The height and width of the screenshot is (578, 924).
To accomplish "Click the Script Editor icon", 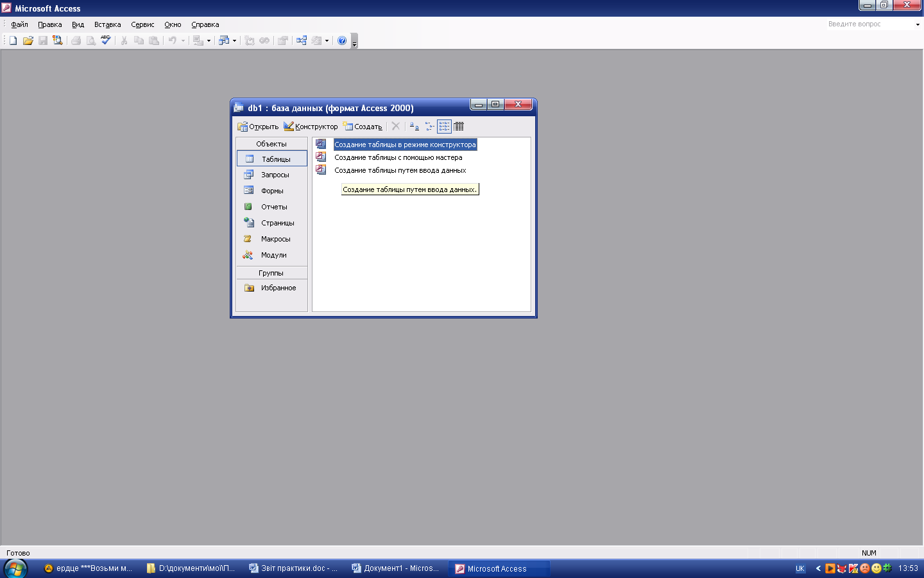I will pos(264,40).
